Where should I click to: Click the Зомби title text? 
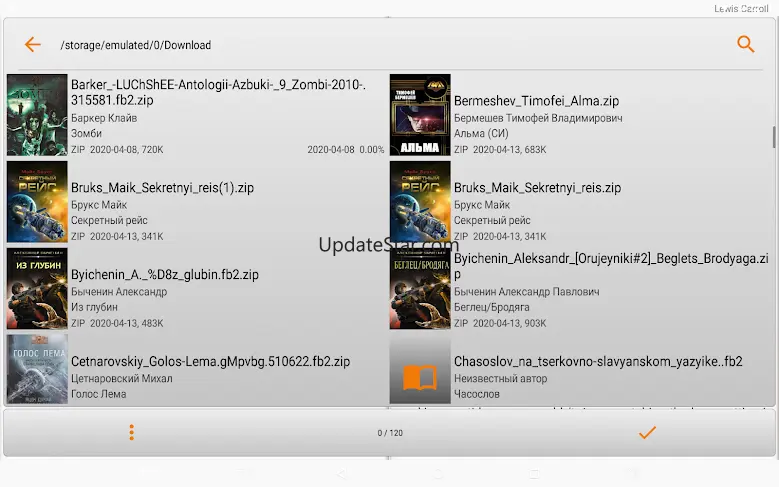tap(86, 134)
